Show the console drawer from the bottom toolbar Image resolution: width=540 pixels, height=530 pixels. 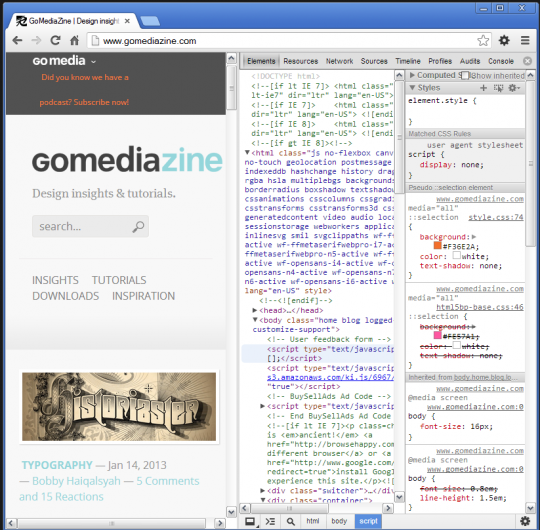[x=270, y=521]
